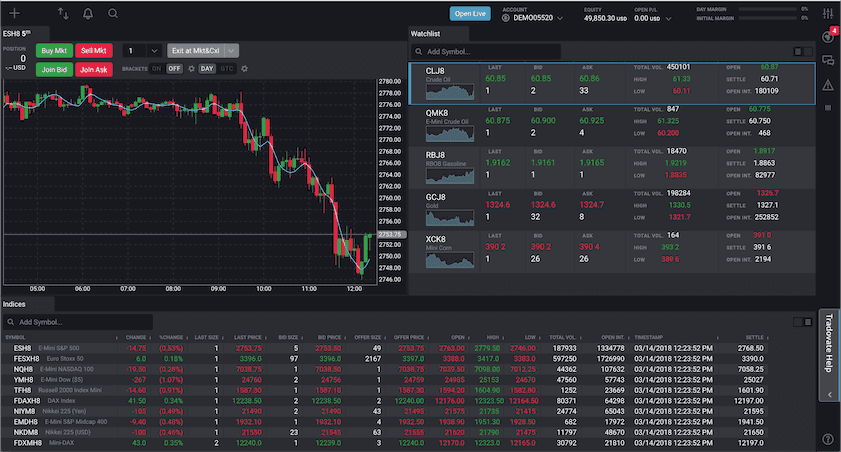Click the Open Live button
This screenshot has height=452, width=841.
[469, 13]
